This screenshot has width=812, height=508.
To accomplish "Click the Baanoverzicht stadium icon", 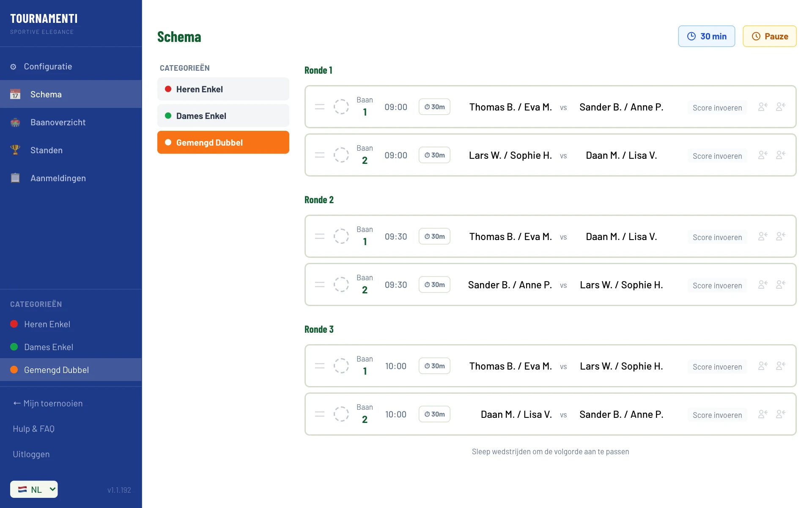I will pos(15,122).
